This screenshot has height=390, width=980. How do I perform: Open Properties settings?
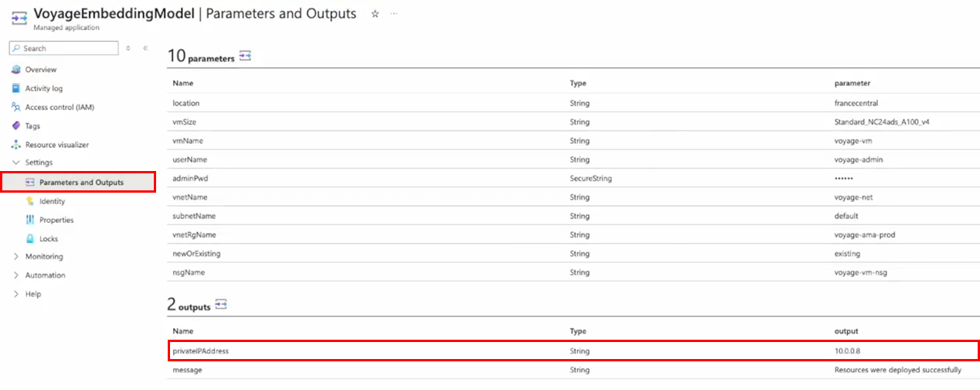click(x=56, y=220)
